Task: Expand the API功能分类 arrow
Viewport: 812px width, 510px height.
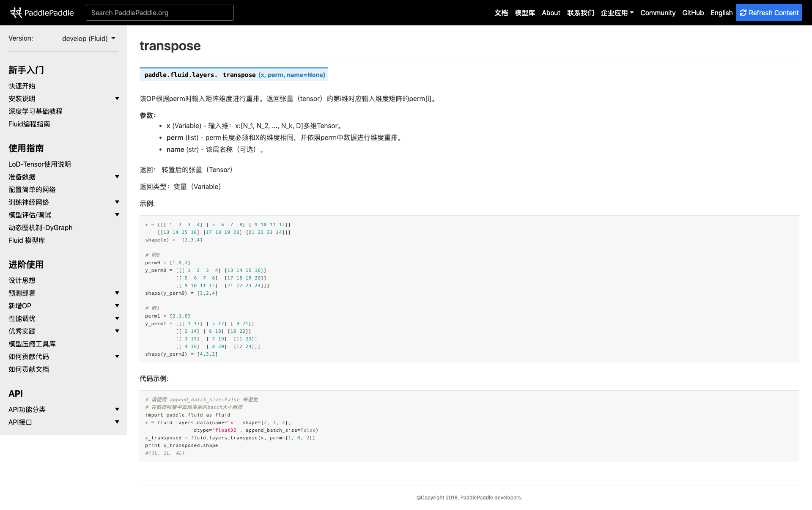Action: tap(117, 409)
